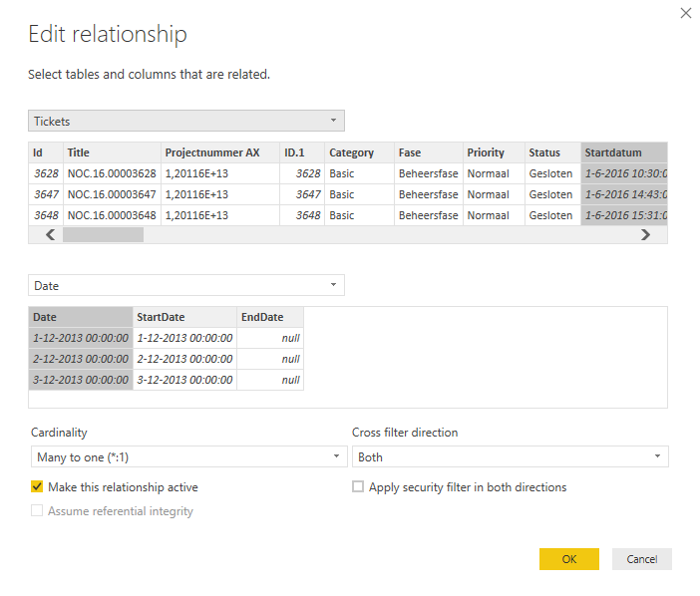
Task: Check Apply security filter in both directions
Action: [x=358, y=486]
